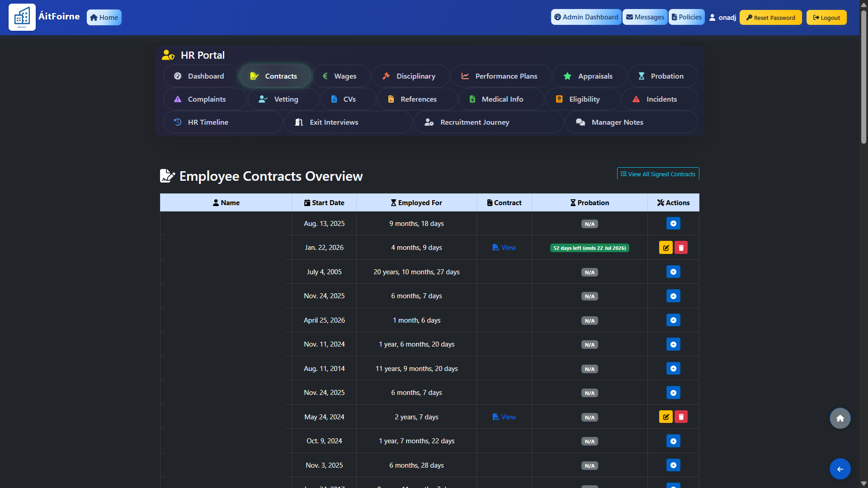Switch to the Dashboard tab
This screenshot has width=868, height=488.
click(200, 76)
